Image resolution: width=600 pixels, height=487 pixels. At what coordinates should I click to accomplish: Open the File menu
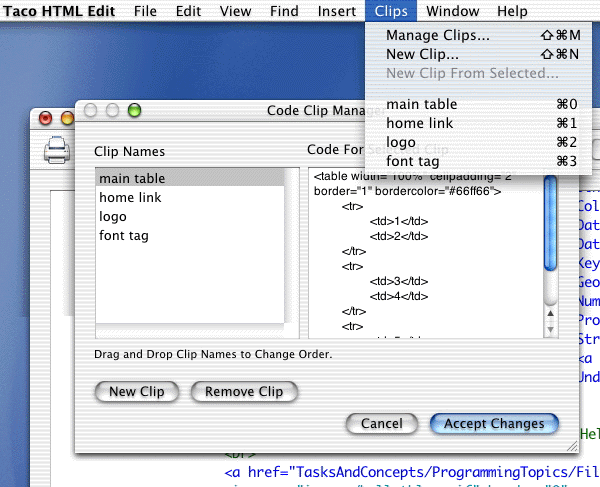pyautogui.click(x=145, y=11)
